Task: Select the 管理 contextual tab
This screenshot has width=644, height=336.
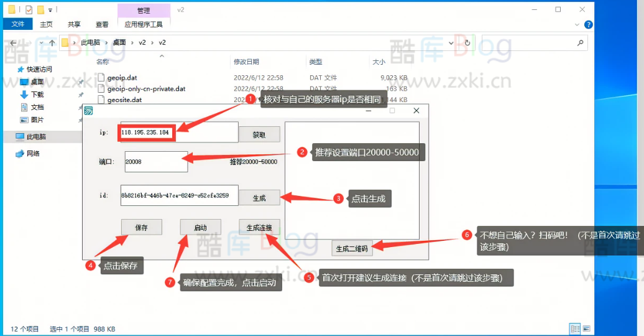Action: 144,11
